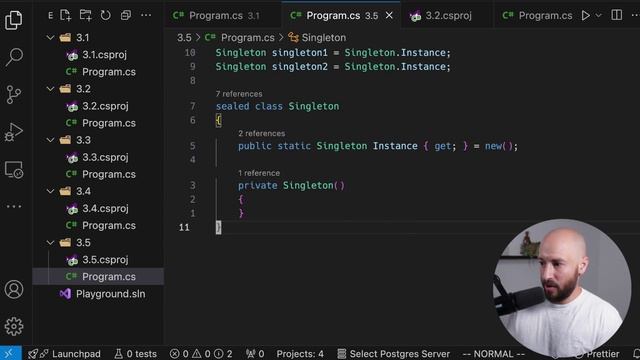Screen dimensions: 640x360
Task: Collapse the 3.4 folder
Action: (50, 191)
